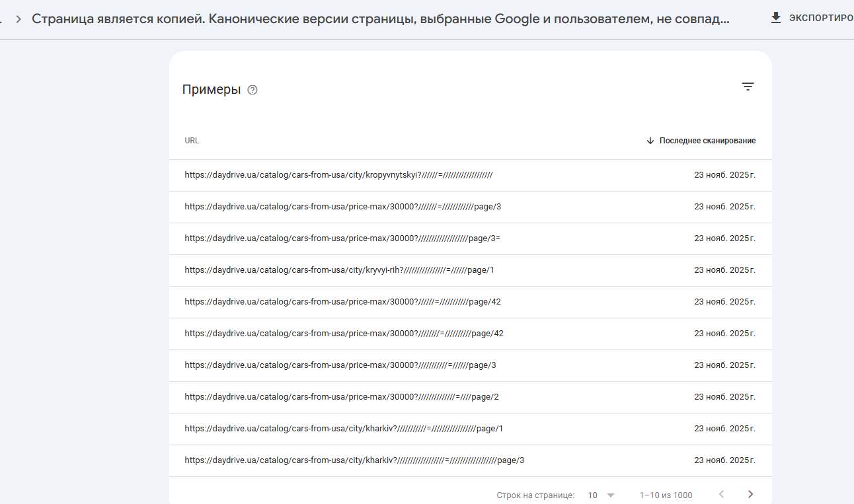The width and height of the screenshot is (854, 504).
Task: Open rows per page dropdown
Action: coord(602,495)
